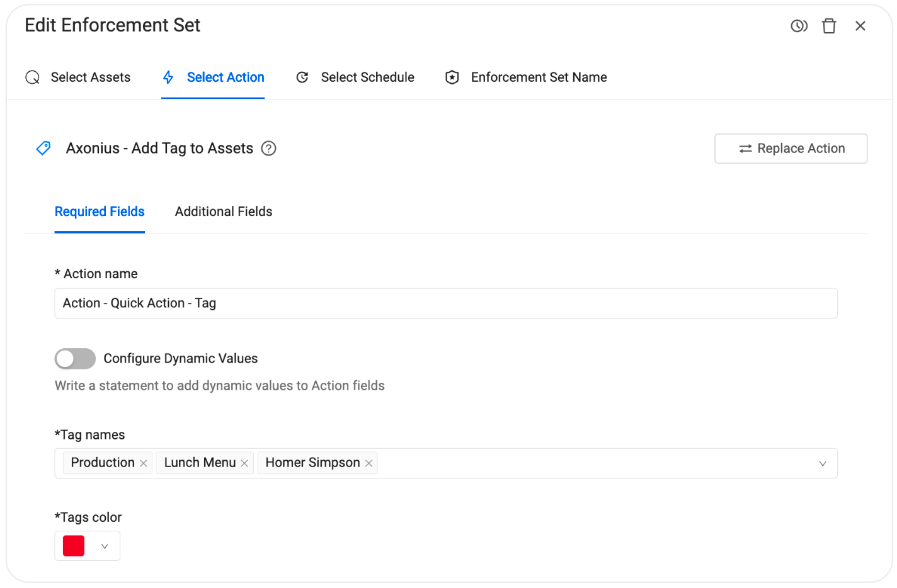This screenshot has width=897, height=588.
Task: Select the Required Fields tab
Action: (100, 212)
